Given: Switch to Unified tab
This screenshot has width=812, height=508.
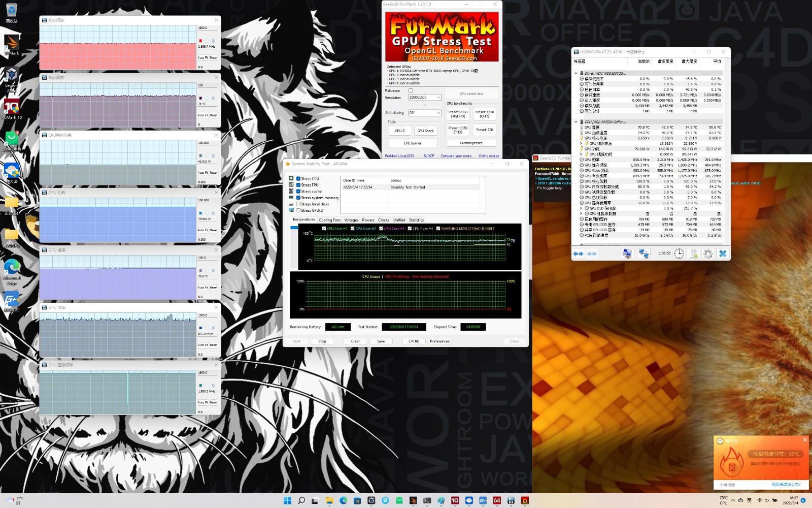Looking at the screenshot, I should [x=399, y=220].
